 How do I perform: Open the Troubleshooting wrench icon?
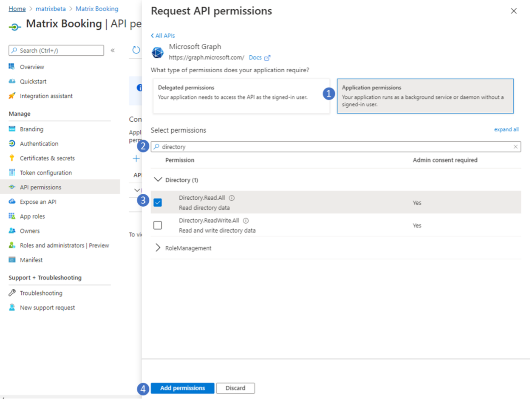pyautogui.click(x=12, y=293)
